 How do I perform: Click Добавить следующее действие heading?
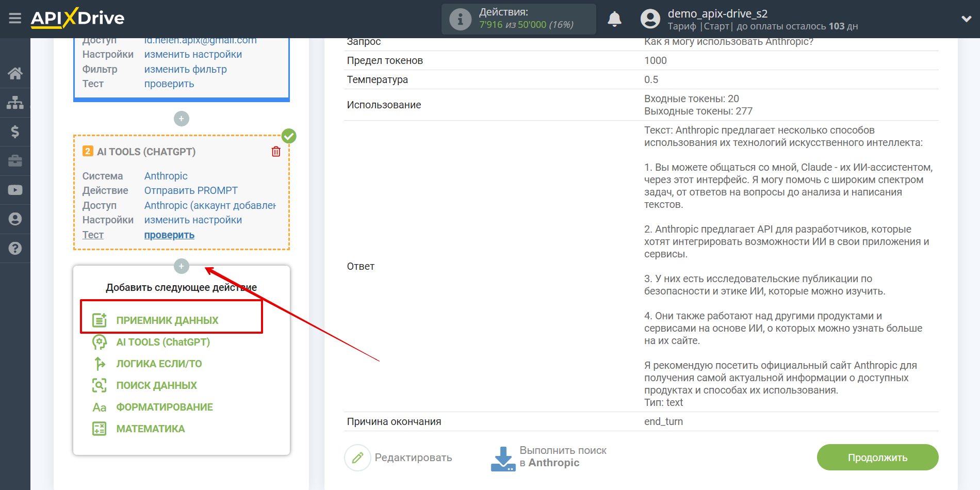pos(182,287)
